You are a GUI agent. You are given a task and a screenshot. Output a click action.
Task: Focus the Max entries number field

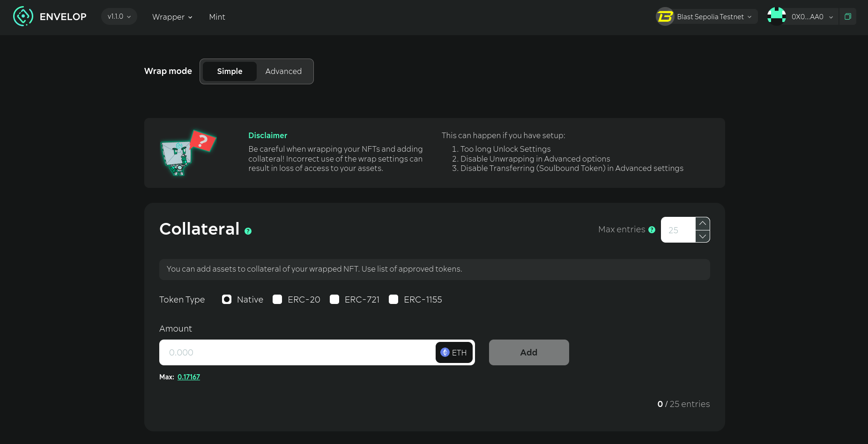678,230
